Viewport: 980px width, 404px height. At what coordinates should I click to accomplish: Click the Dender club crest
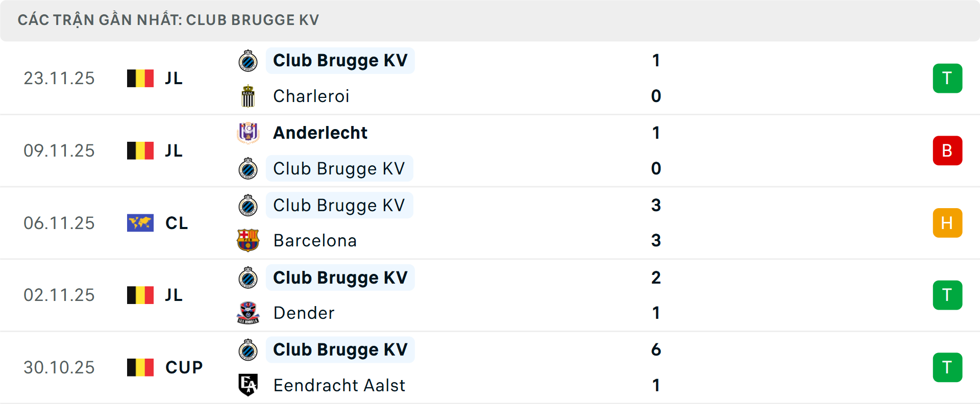click(x=248, y=313)
